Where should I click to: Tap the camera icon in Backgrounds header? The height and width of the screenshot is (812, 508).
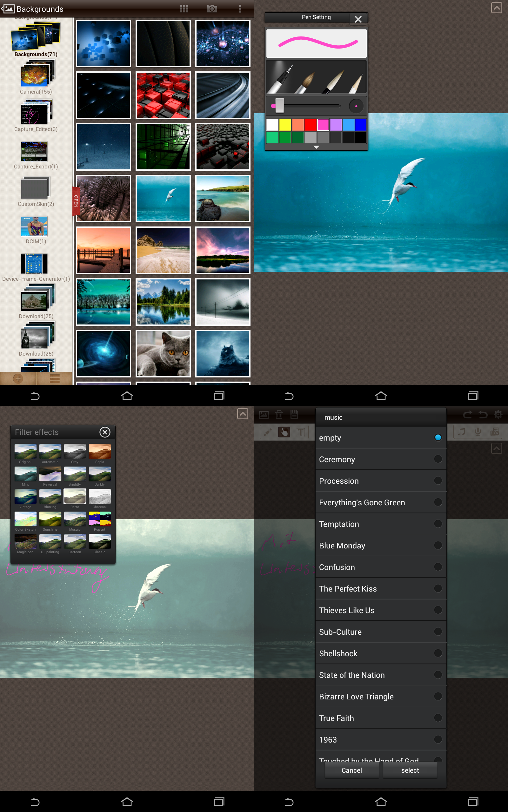point(212,9)
